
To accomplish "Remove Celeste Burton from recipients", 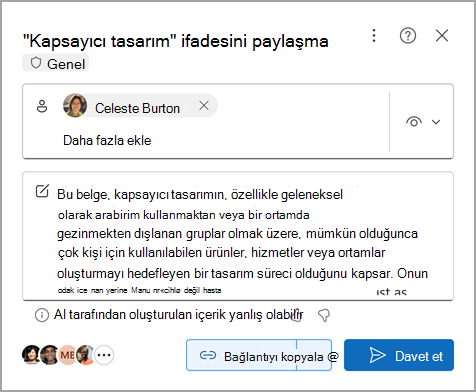I will click(204, 105).
